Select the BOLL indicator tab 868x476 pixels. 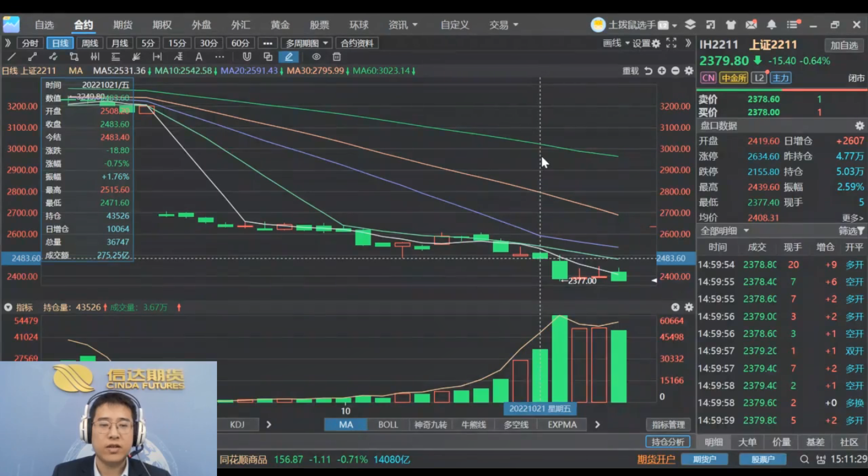[388, 425]
